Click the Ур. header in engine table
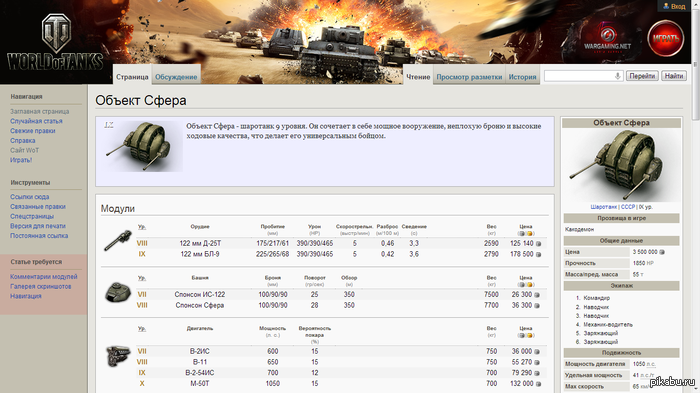Image resolution: width=700 pixels, height=393 pixels. tap(142, 329)
